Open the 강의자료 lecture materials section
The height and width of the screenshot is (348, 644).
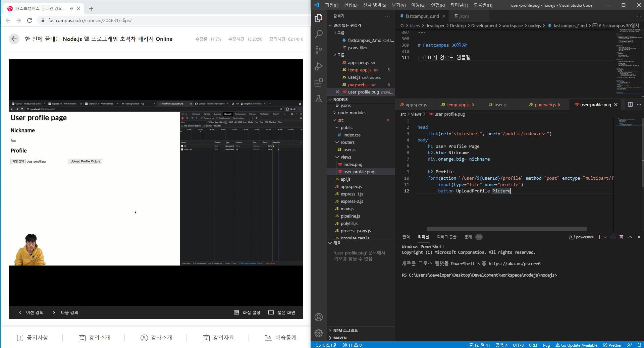click(218, 338)
